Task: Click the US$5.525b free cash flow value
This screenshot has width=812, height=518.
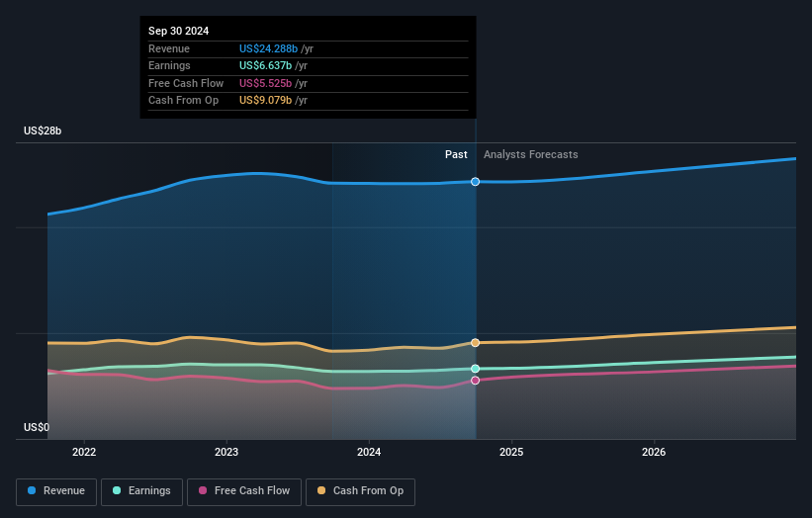Action: click(265, 83)
